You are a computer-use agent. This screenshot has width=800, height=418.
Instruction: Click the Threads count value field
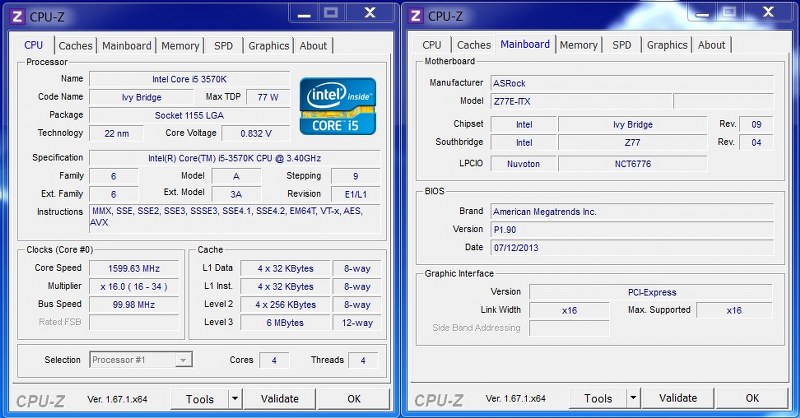tap(363, 360)
